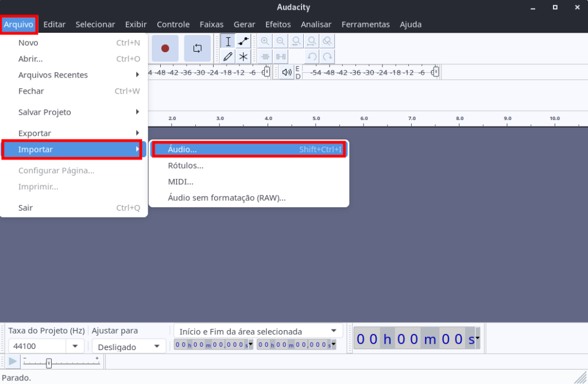Click the playback meter speaker icon

(x=287, y=72)
